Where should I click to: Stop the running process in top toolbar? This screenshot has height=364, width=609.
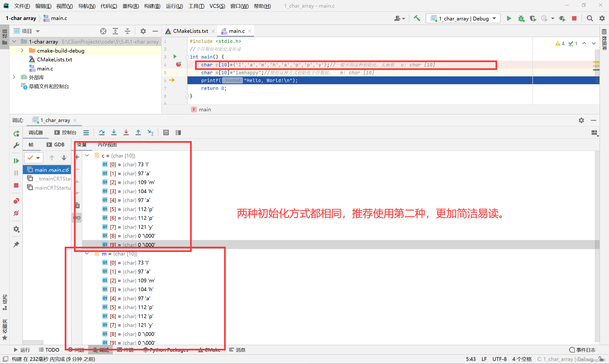pyautogui.click(x=574, y=18)
